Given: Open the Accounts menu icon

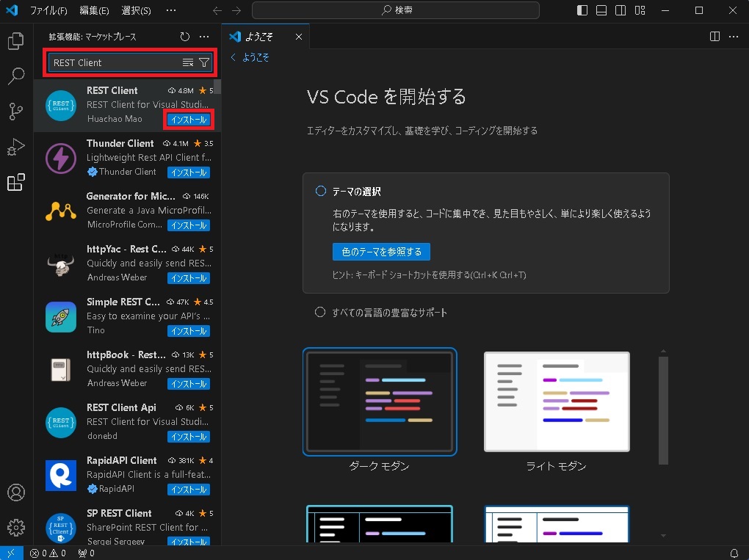Looking at the screenshot, I should tap(15, 492).
